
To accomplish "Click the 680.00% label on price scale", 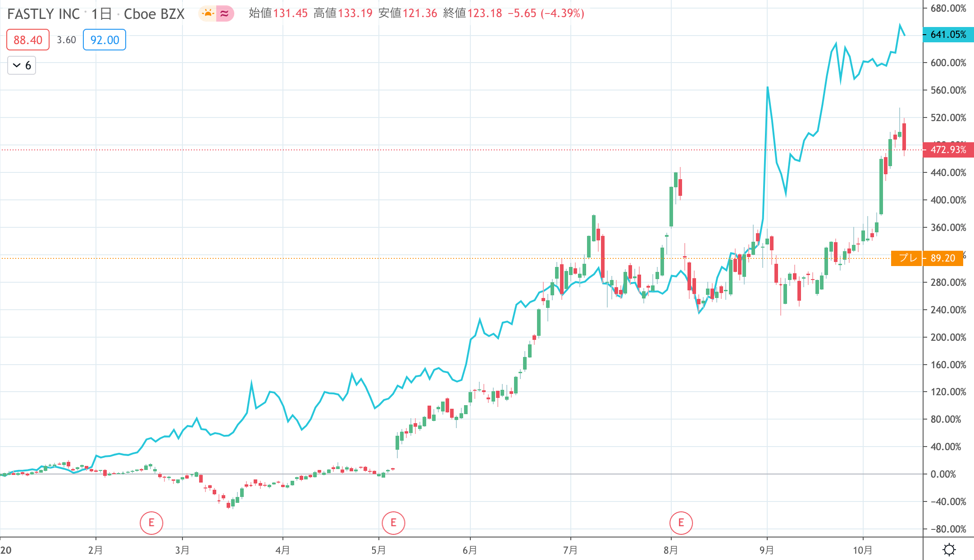I will (x=948, y=8).
